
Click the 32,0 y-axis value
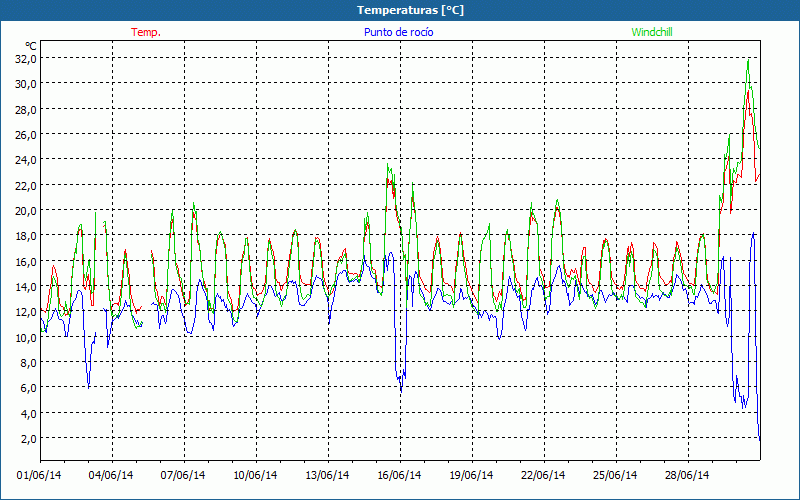tap(27, 59)
